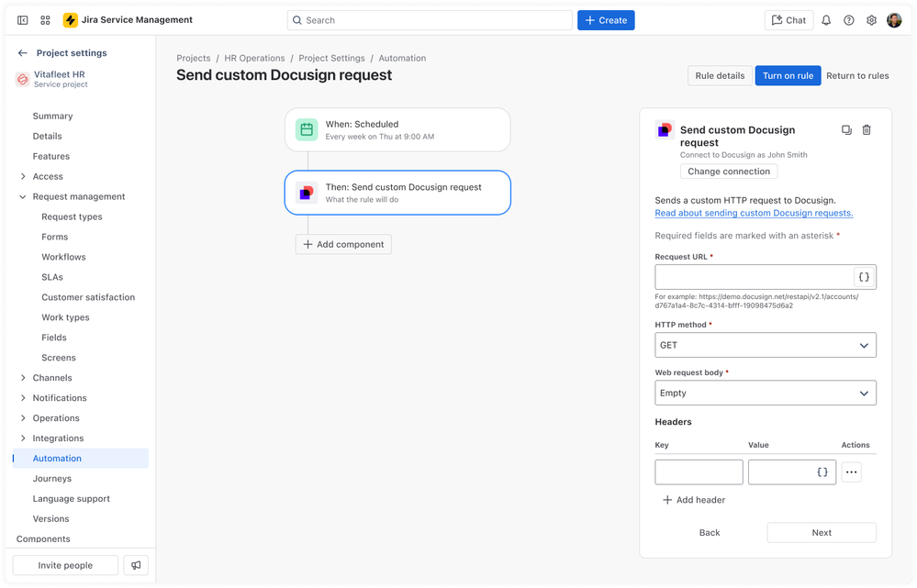Switch to the Rule details tab
The image size is (917, 588).
click(719, 75)
